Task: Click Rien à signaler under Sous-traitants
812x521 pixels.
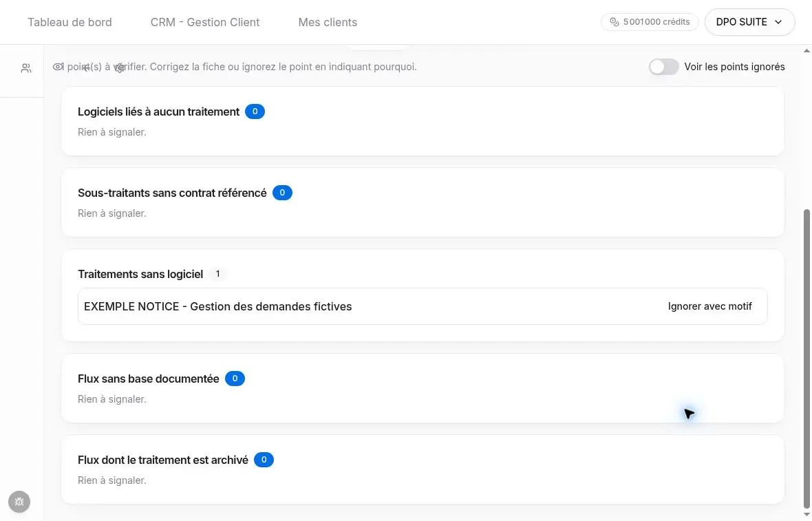Action: coord(112,213)
